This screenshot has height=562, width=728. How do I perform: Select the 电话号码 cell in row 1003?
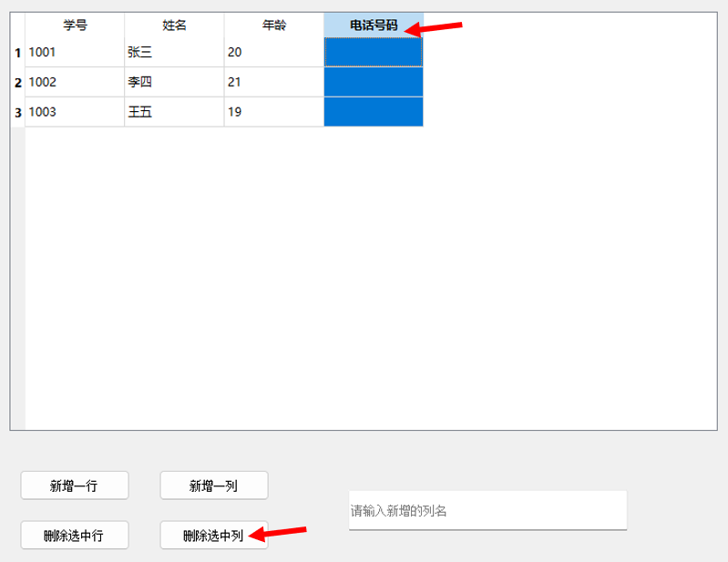tap(374, 112)
